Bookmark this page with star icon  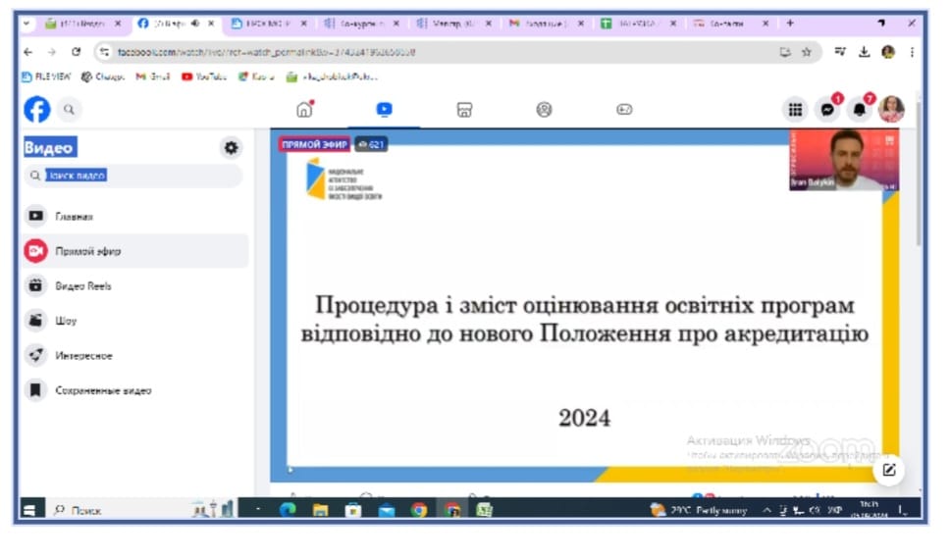point(807,52)
